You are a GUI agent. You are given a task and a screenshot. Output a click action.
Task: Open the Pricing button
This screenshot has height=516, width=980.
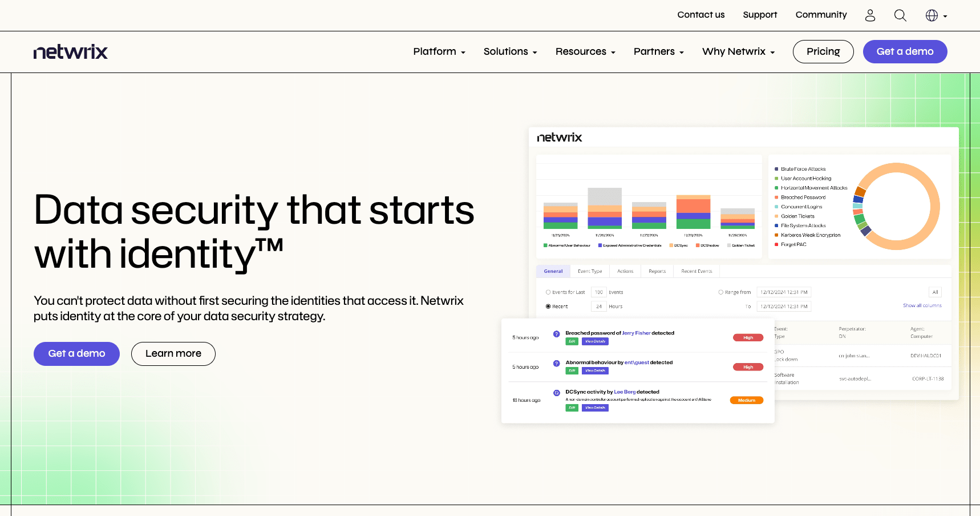point(823,51)
